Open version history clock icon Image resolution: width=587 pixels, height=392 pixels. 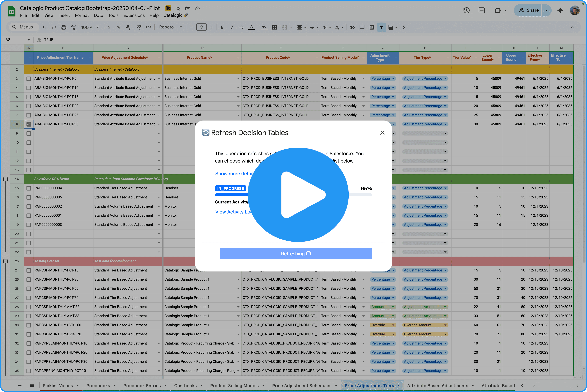[x=466, y=10]
